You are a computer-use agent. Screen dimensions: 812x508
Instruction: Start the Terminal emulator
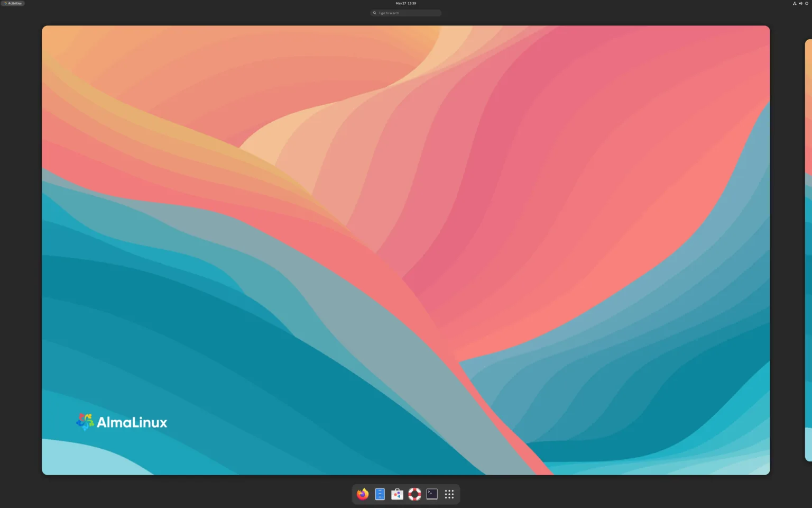[431, 494]
